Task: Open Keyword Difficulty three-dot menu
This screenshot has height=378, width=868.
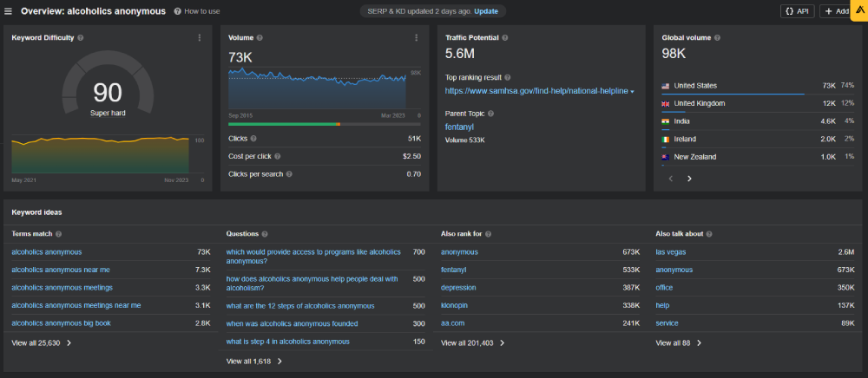Action: pyautogui.click(x=200, y=37)
